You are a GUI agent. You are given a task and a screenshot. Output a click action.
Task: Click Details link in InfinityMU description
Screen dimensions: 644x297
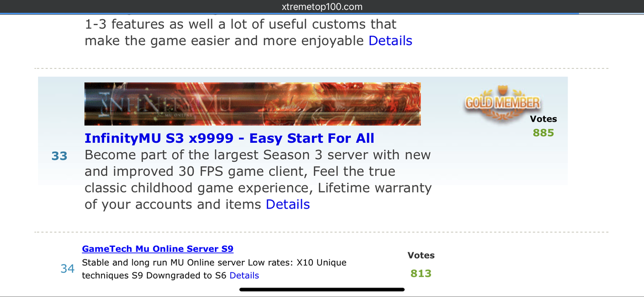(x=288, y=205)
